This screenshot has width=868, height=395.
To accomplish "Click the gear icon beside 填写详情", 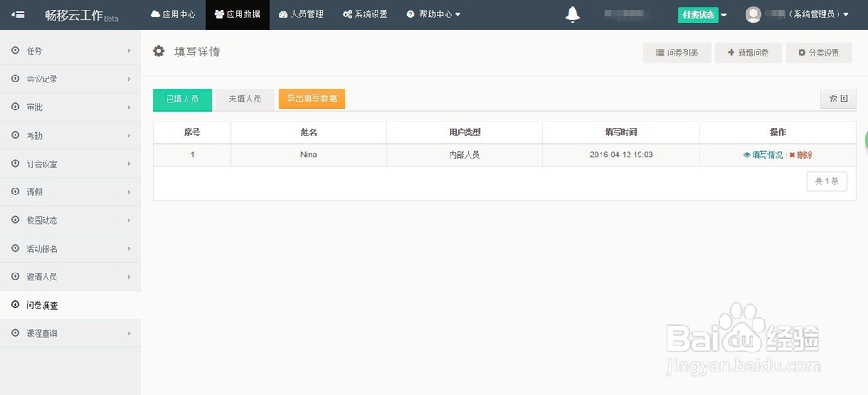I will (x=159, y=51).
